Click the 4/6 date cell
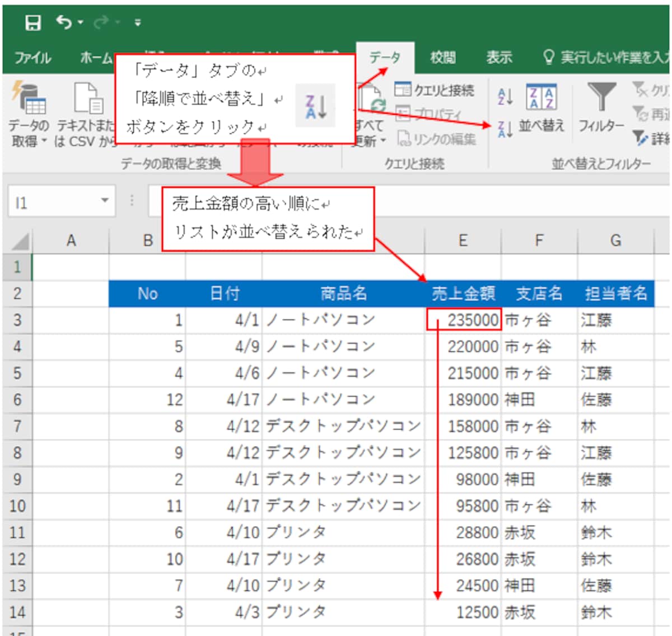This screenshot has width=672, height=636. tap(224, 373)
